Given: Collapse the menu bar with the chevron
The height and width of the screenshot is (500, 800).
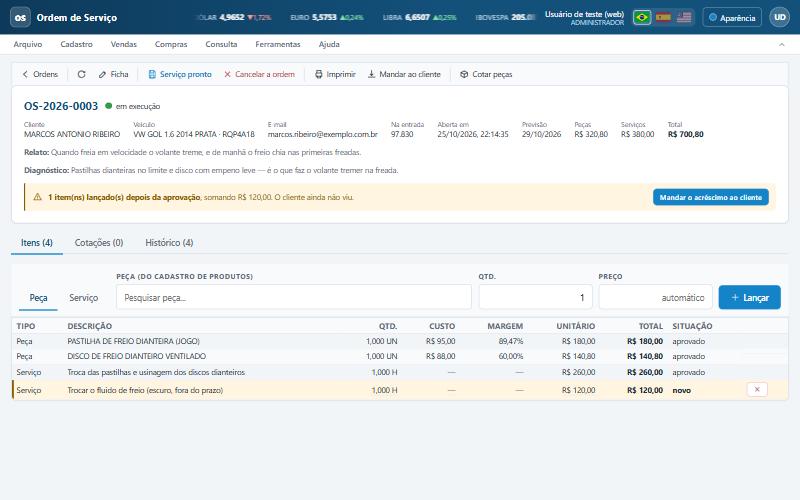Looking at the screenshot, I should (782, 45).
